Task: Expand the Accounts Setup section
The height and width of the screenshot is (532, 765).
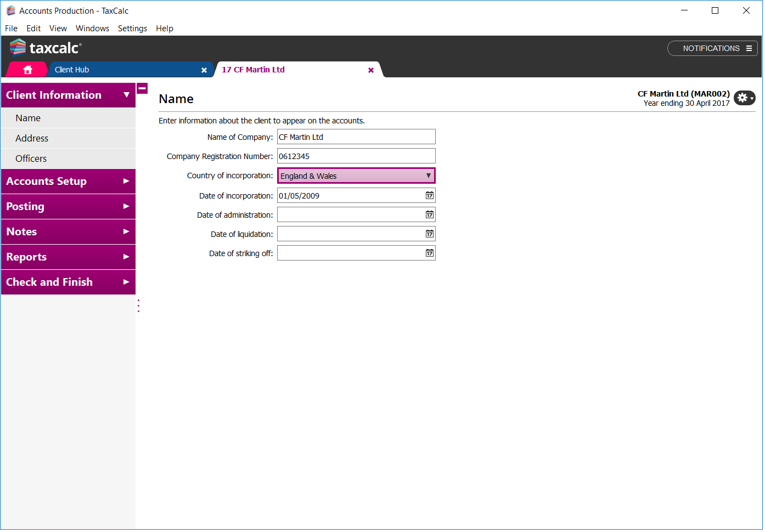Action: pyautogui.click(x=68, y=182)
